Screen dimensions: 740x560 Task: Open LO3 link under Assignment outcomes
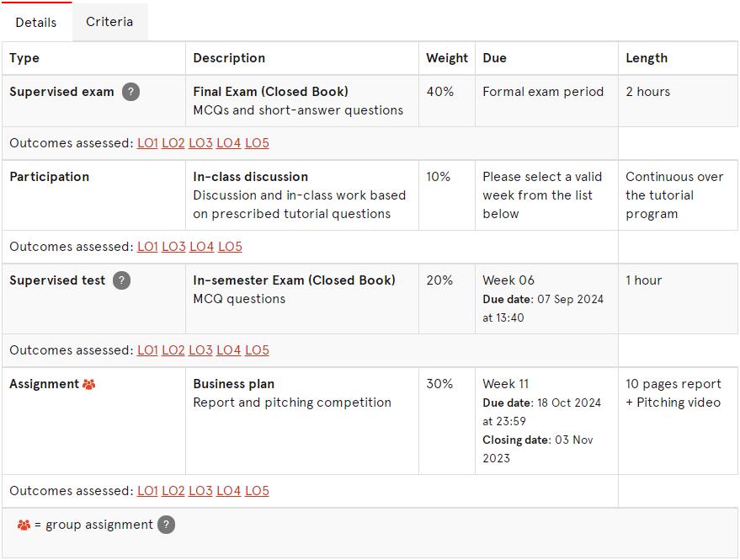[200, 491]
